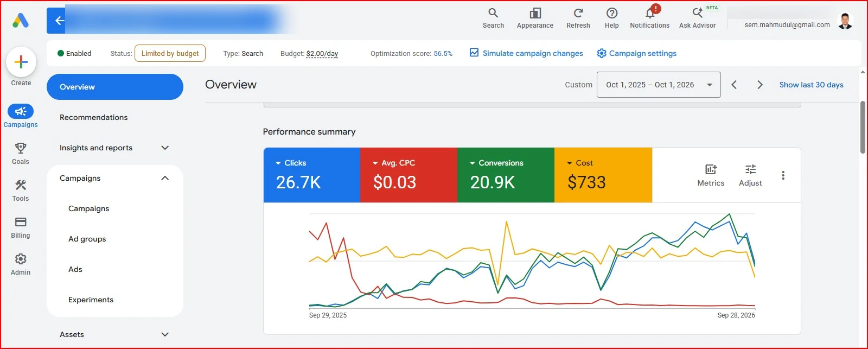Change the Cost metric dropdown
The image size is (868, 349).
click(580, 163)
